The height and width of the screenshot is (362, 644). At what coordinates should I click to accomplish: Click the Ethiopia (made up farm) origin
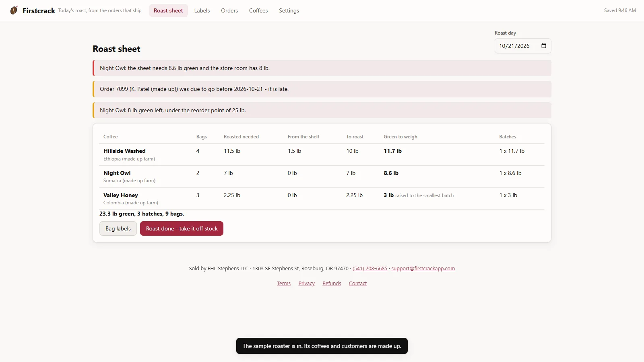129,159
